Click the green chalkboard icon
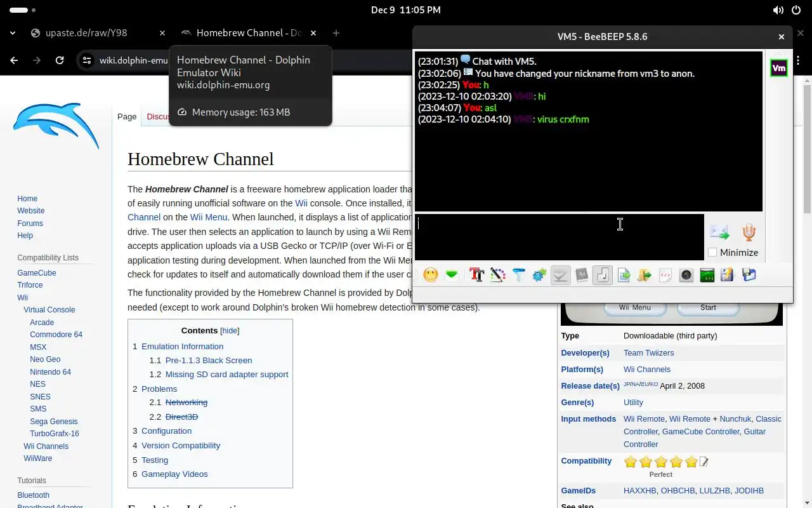The image size is (812, 508). tap(707, 275)
